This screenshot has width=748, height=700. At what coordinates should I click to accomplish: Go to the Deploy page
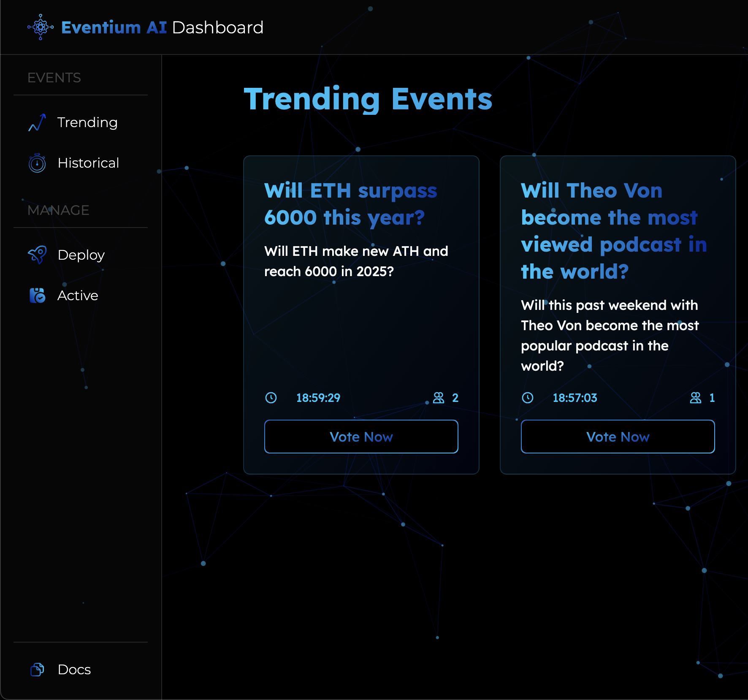pyautogui.click(x=81, y=255)
